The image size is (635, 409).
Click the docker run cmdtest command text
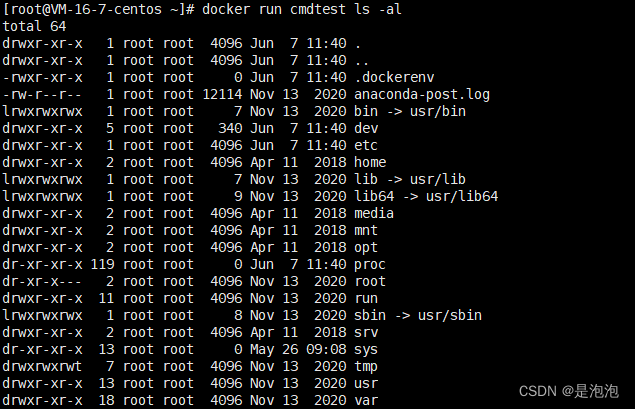coord(301,9)
